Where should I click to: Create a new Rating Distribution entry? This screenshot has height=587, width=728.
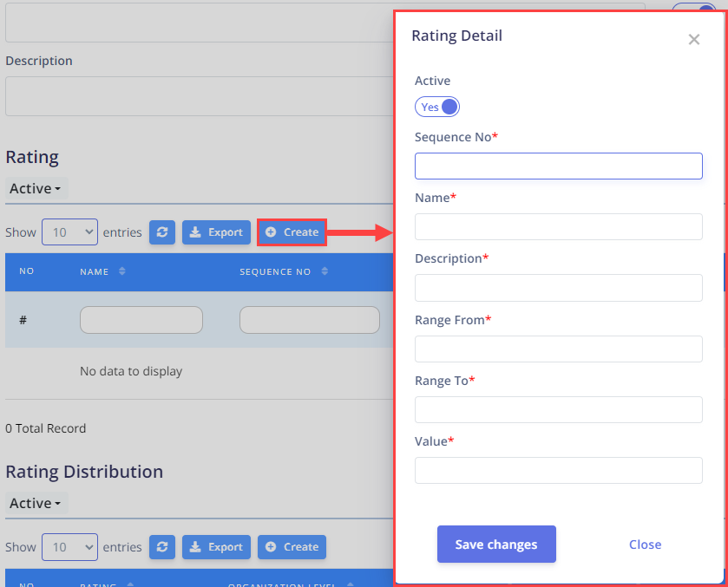[292, 547]
